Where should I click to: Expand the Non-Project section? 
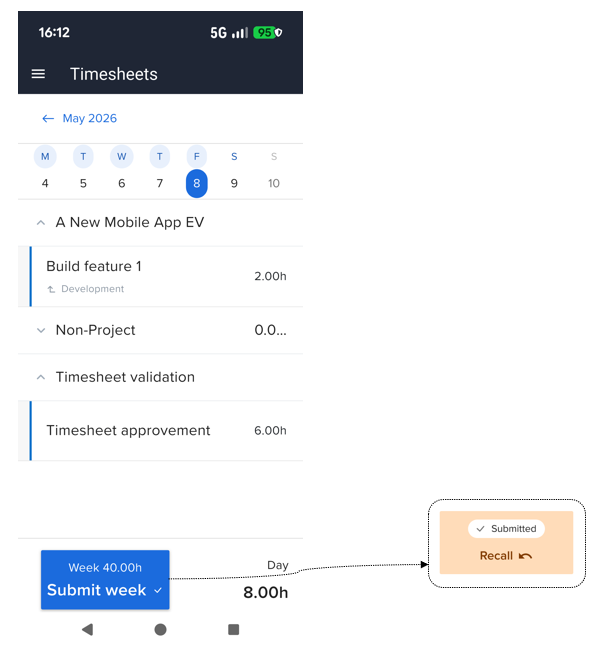(41, 330)
